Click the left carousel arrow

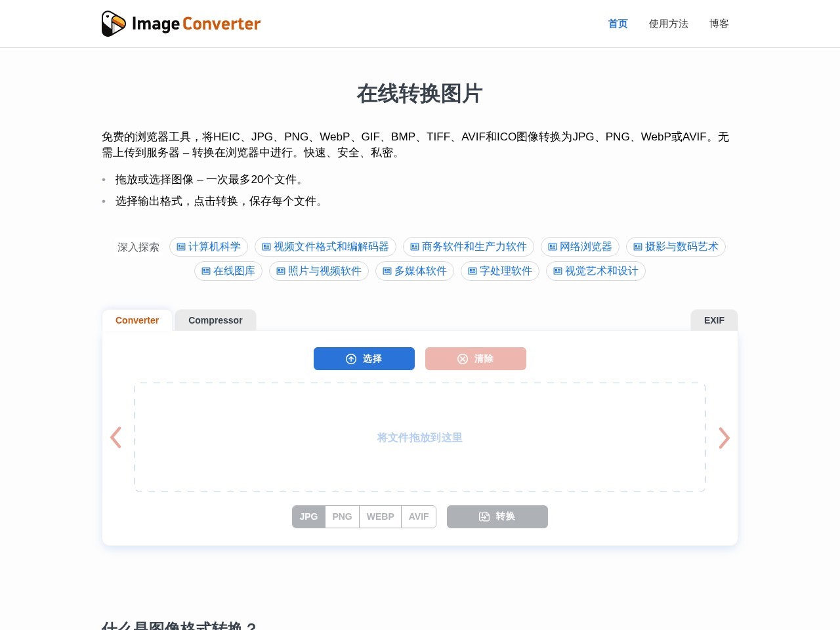click(x=116, y=438)
